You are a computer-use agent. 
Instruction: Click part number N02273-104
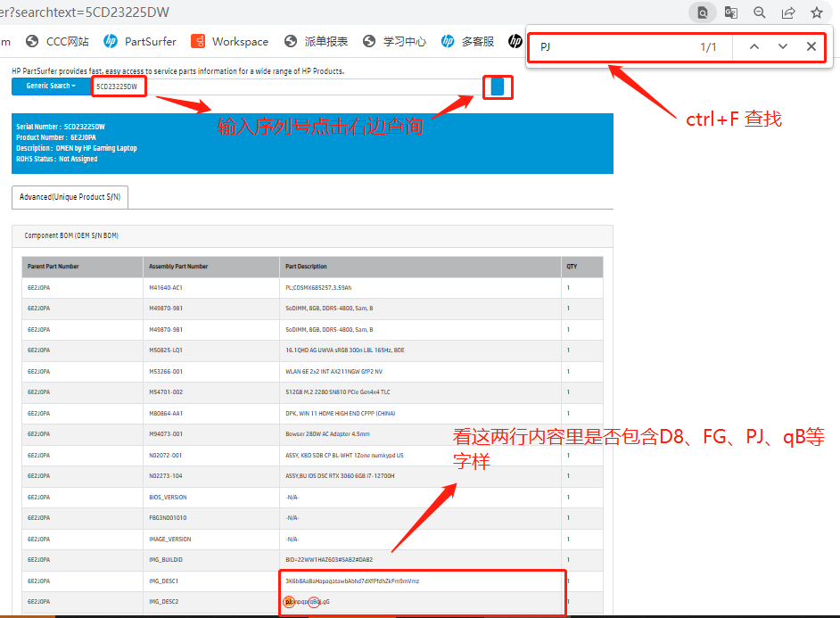coord(166,475)
